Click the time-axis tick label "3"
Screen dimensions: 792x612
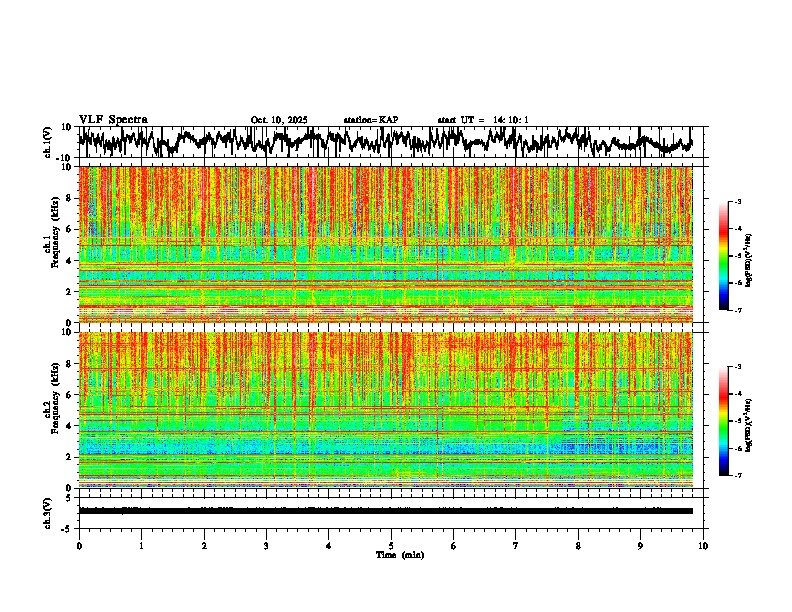(x=266, y=546)
